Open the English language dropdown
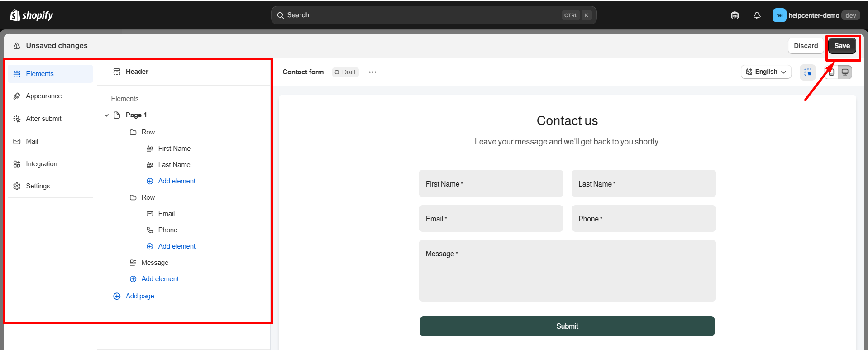Screen dimensions: 868x350 766,72
